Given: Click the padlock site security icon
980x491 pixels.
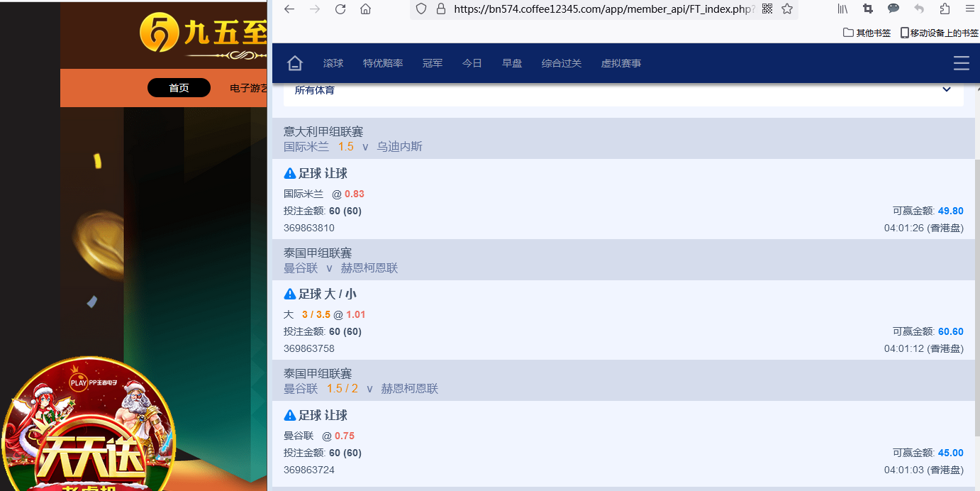Looking at the screenshot, I should (x=441, y=9).
